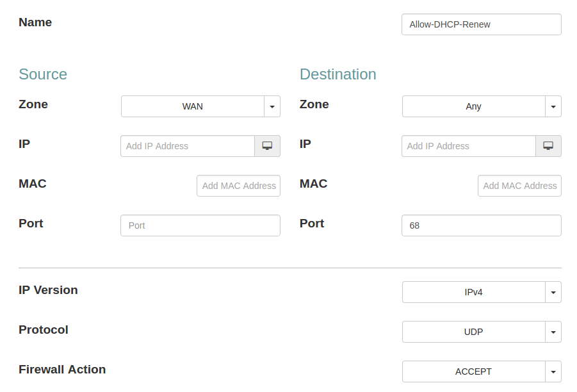Open the source Zone WAN dropdown
Viewport: 577px width, 392px height.
click(x=193, y=106)
